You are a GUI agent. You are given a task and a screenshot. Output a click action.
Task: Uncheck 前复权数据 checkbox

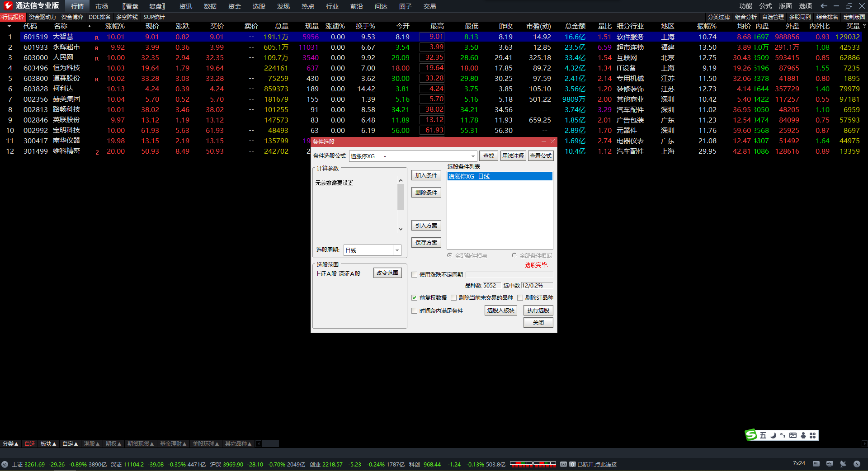pos(414,297)
